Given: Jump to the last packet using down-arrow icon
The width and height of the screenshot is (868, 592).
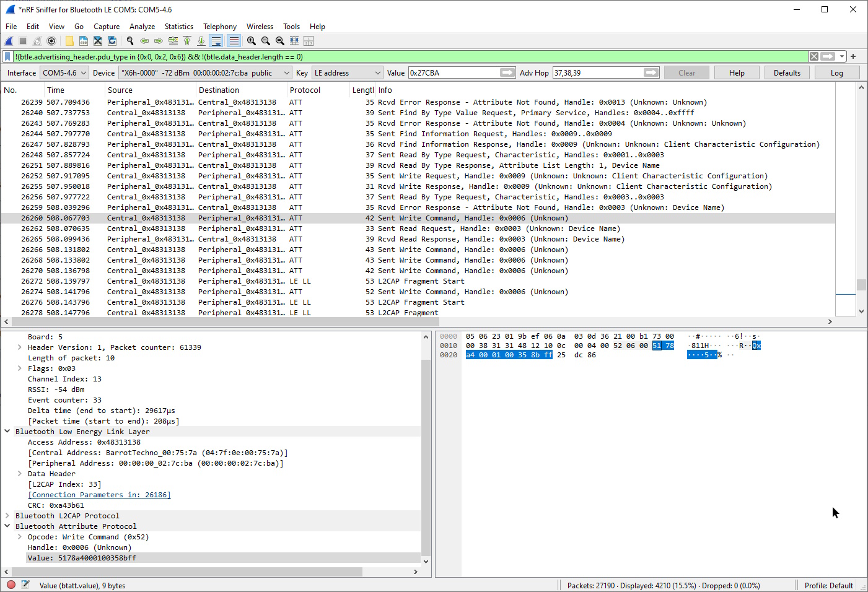Looking at the screenshot, I should pos(201,41).
